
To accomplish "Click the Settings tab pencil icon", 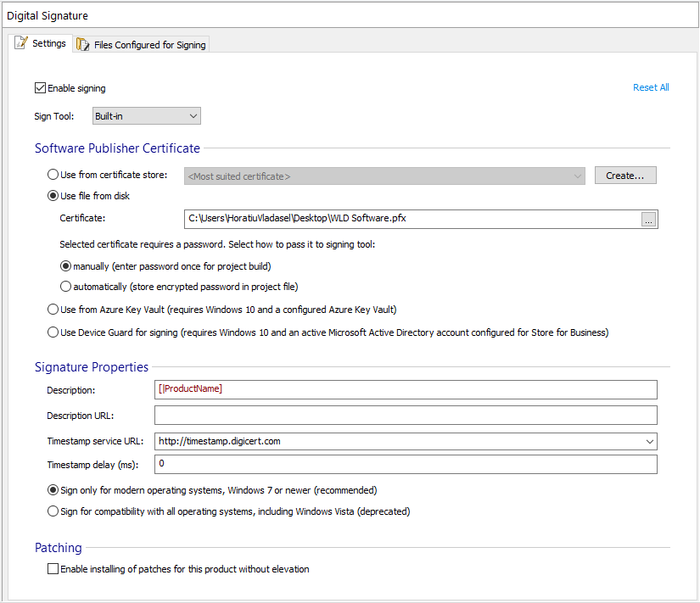I will (x=21, y=43).
